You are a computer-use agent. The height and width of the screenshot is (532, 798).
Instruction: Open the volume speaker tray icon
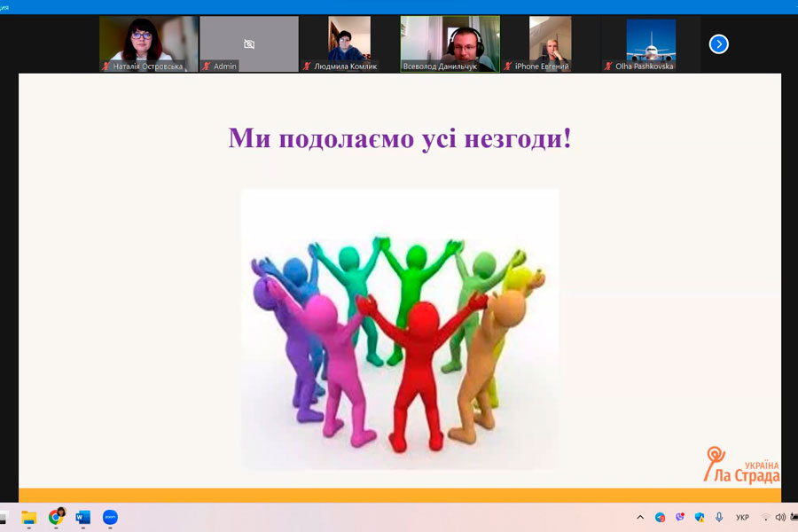pos(780,517)
